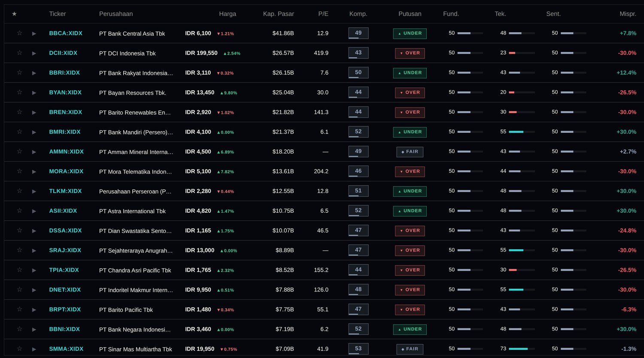Click the star icon for TPIA:XIDX
The height and width of the screenshot is (358, 644).
(19, 270)
